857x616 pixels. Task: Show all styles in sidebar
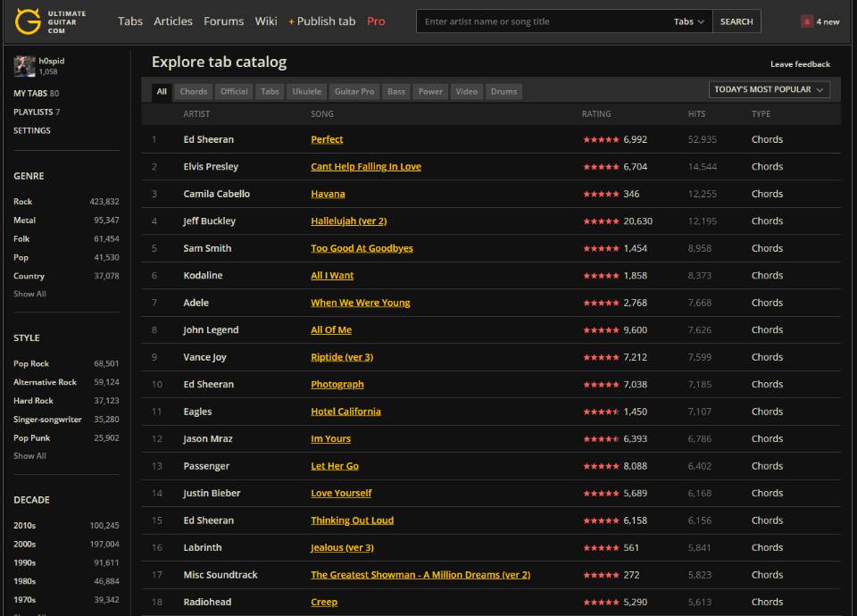29,455
